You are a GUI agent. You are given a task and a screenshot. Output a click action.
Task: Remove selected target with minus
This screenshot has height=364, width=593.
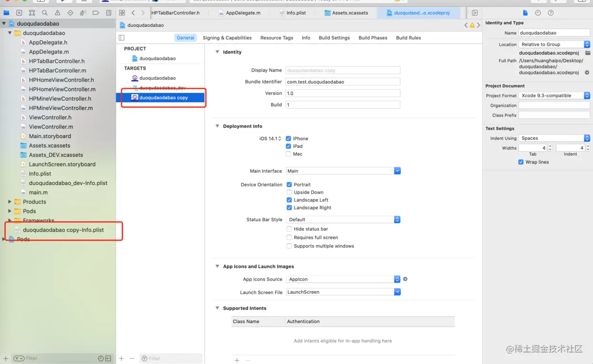click(x=132, y=358)
